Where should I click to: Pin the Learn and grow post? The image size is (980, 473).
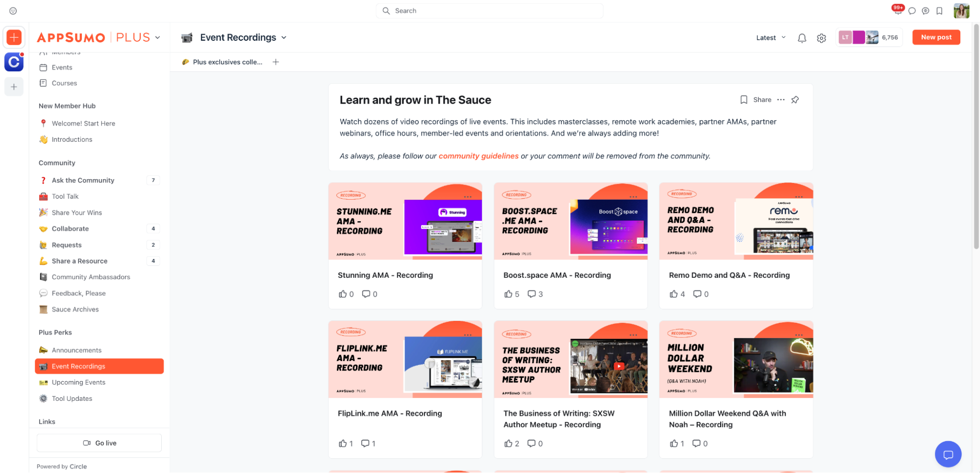pos(795,100)
